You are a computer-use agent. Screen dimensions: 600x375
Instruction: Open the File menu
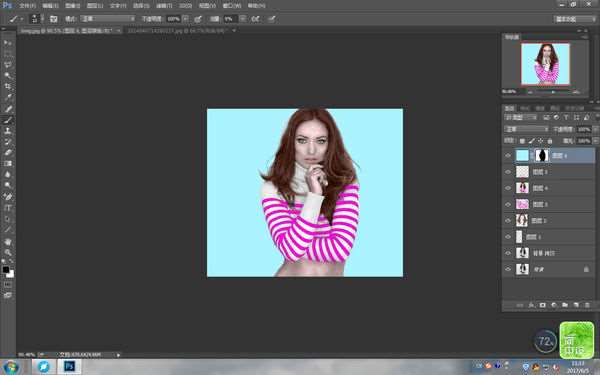(x=27, y=6)
